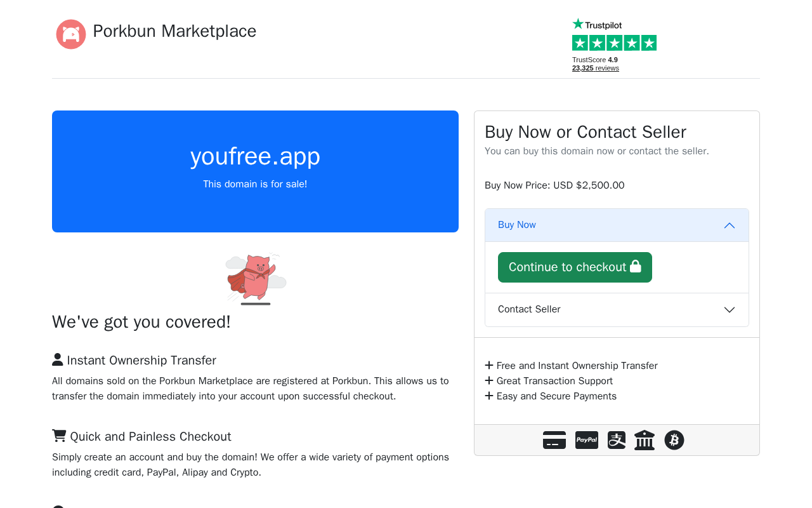Click the youfree.app domain banner
The image size is (812, 508).
coord(255,171)
